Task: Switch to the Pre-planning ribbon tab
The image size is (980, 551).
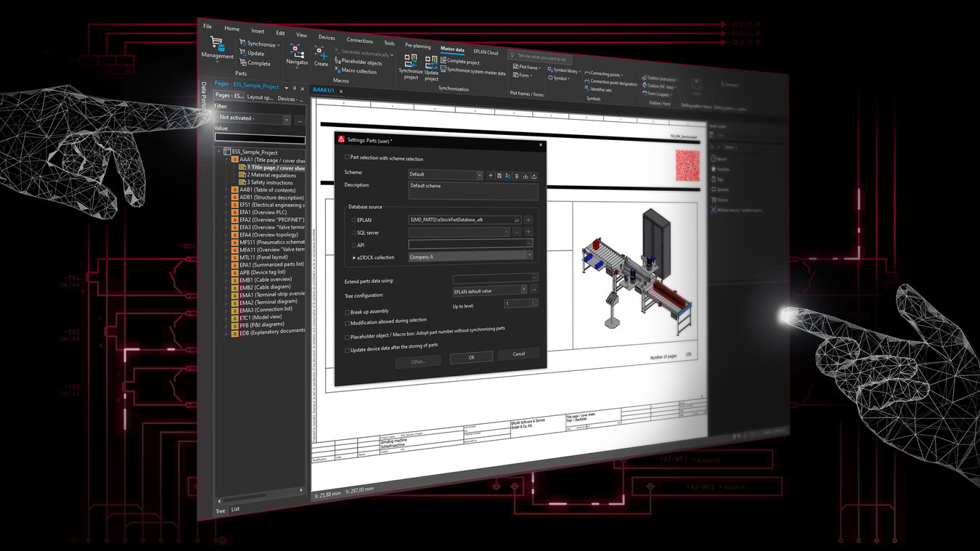Action: pyautogui.click(x=417, y=46)
